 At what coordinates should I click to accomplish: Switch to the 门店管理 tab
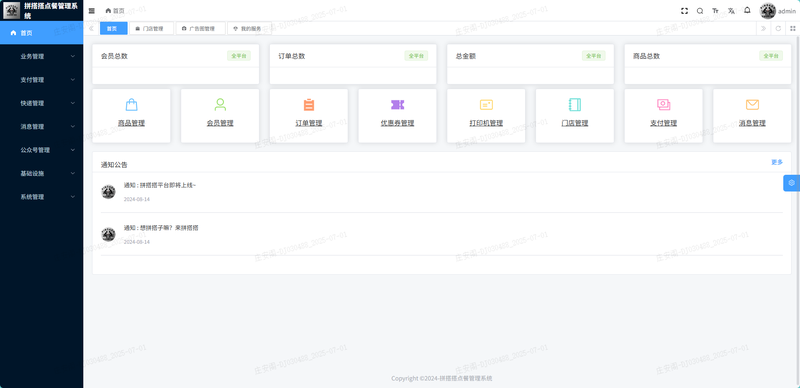[152, 29]
